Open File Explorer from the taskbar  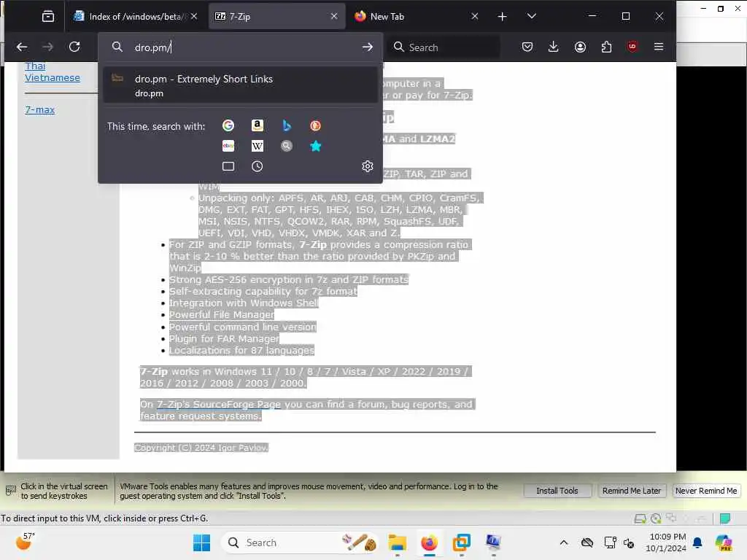[397, 542]
